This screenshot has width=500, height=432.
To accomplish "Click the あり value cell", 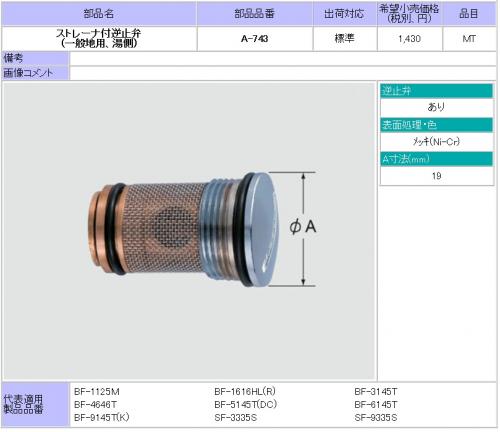I will coord(436,107).
